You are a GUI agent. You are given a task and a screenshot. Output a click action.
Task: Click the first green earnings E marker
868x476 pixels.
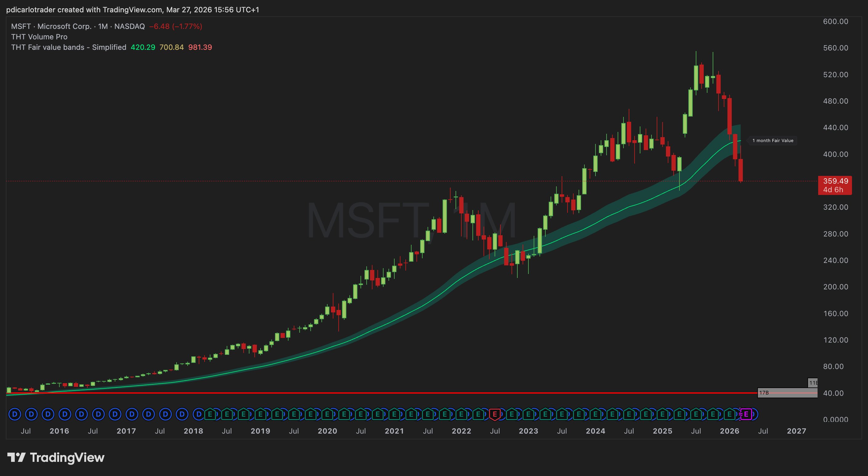pos(210,414)
